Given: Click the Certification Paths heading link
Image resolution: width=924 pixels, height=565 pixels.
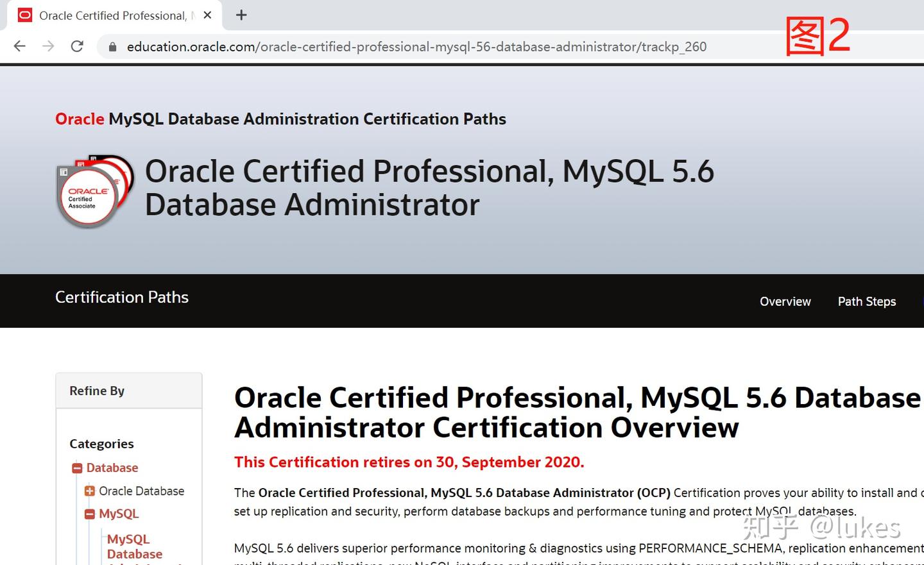Looking at the screenshot, I should [122, 297].
